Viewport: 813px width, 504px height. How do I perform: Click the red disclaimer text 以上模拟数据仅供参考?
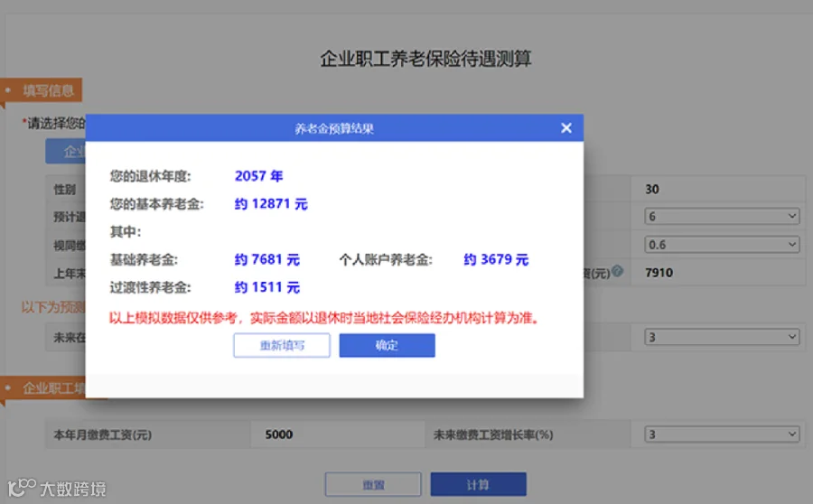pyautogui.click(x=173, y=318)
